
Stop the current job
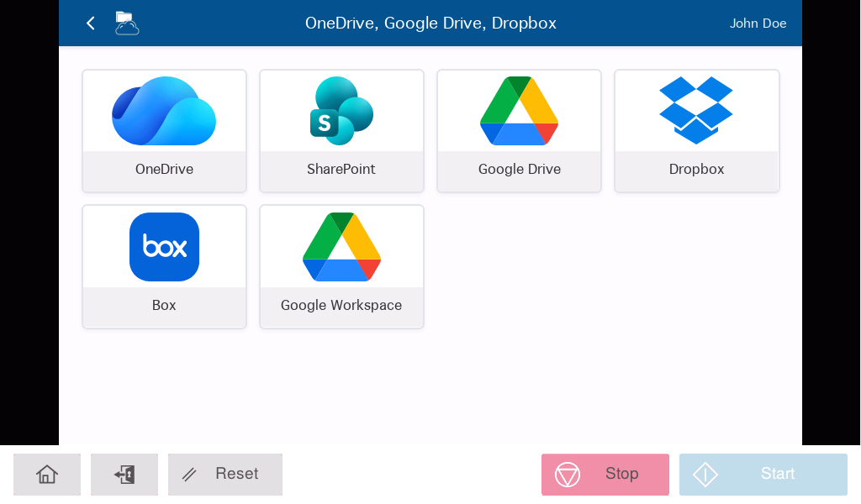click(605, 475)
